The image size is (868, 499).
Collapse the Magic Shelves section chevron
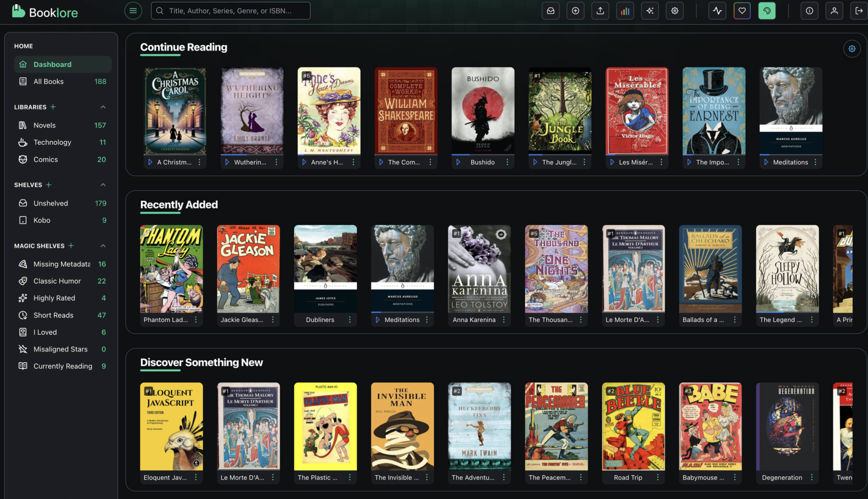click(103, 246)
